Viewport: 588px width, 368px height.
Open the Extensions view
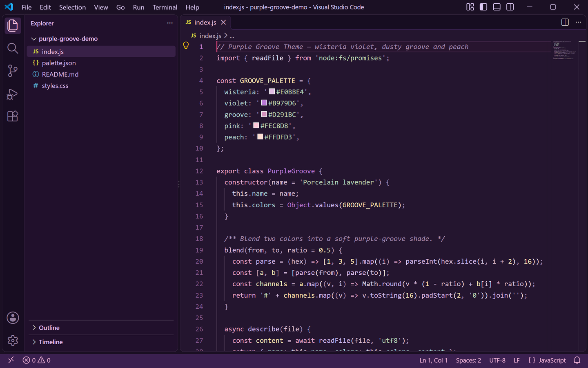click(13, 116)
